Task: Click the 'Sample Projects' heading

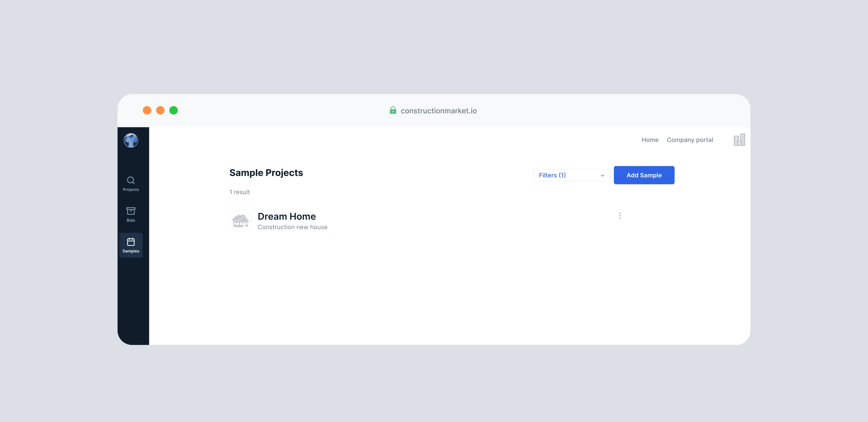Action: (266, 173)
